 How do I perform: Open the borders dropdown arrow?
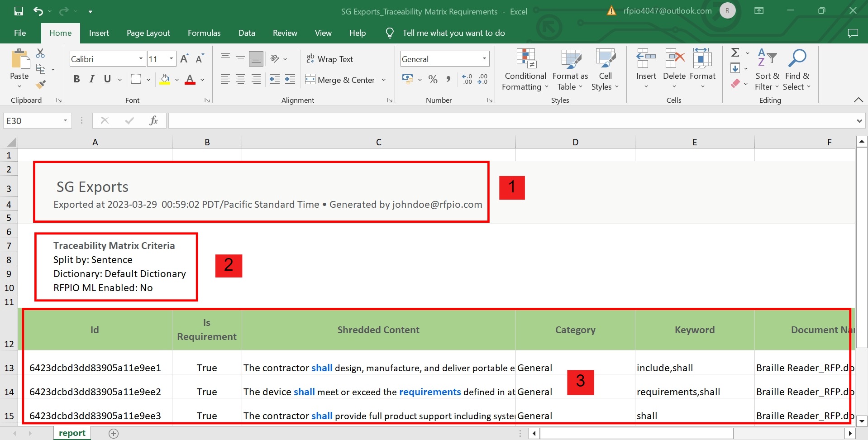coord(148,80)
